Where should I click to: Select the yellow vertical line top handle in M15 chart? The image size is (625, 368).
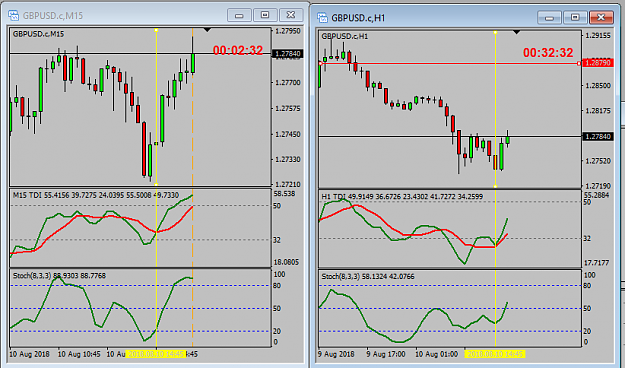click(156, 30)
